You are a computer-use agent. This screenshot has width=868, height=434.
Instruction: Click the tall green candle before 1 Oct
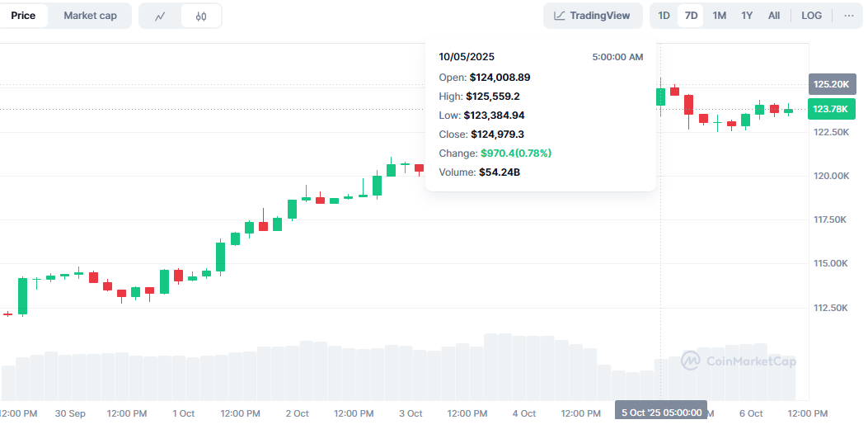(x=165, y=281)
